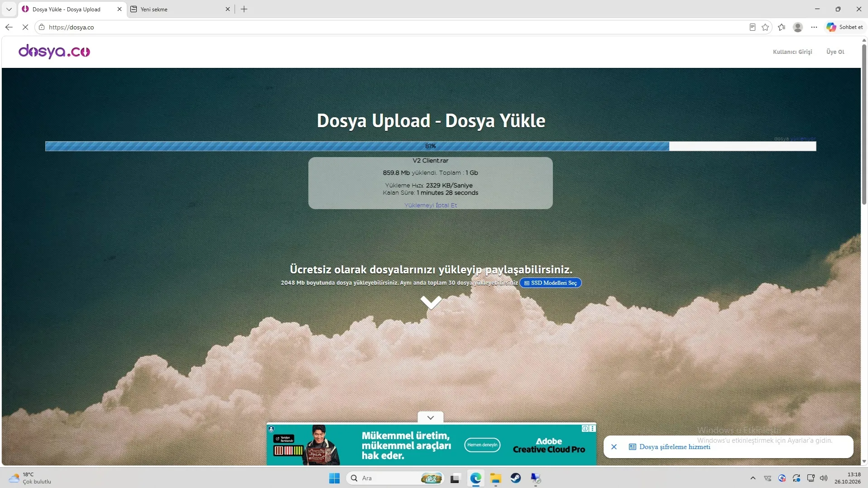The height and width of the screenshot is (488, 868).
Task: Open browser settings and more menu
Action: pos(814,27)
